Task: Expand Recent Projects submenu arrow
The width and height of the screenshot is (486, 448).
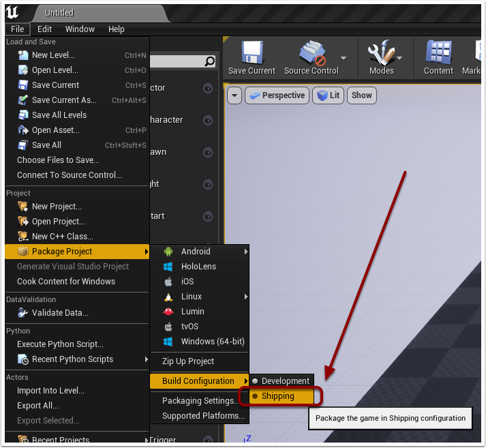Action: tap(147, 440)
